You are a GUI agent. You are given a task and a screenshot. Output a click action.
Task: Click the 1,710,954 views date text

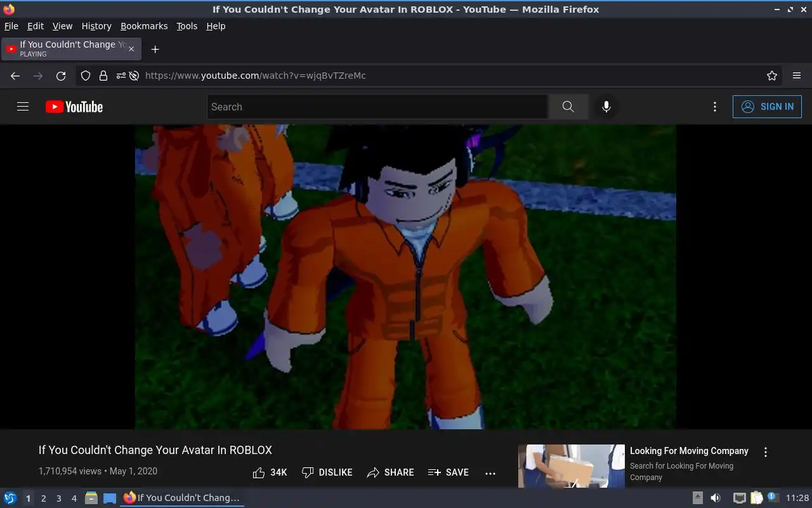[98, 471]
